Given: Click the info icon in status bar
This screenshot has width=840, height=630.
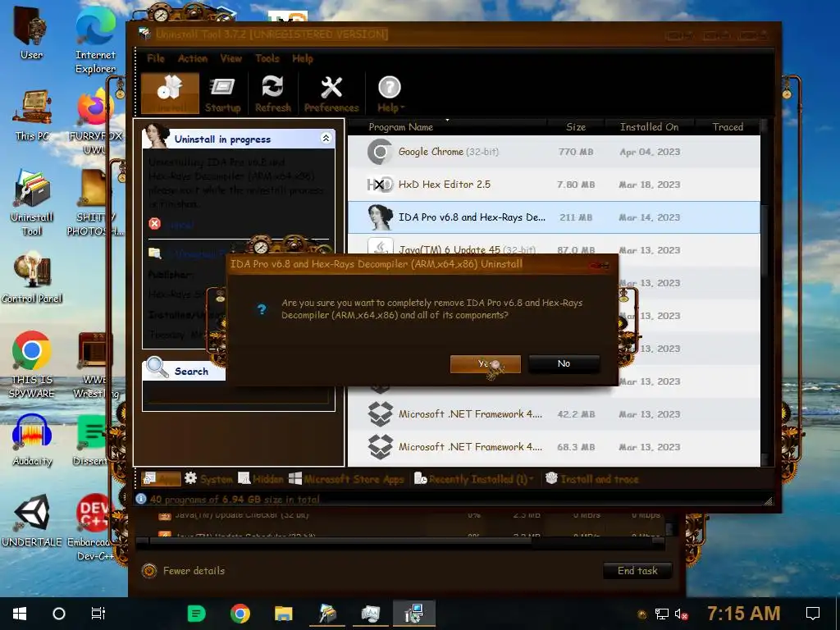Looking at the screenshot, I should click(x=141, y=499).
